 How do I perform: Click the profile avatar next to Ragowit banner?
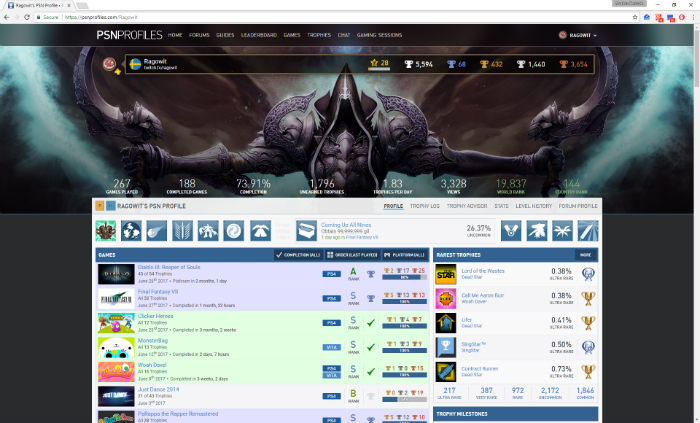(x=109, y=64)
